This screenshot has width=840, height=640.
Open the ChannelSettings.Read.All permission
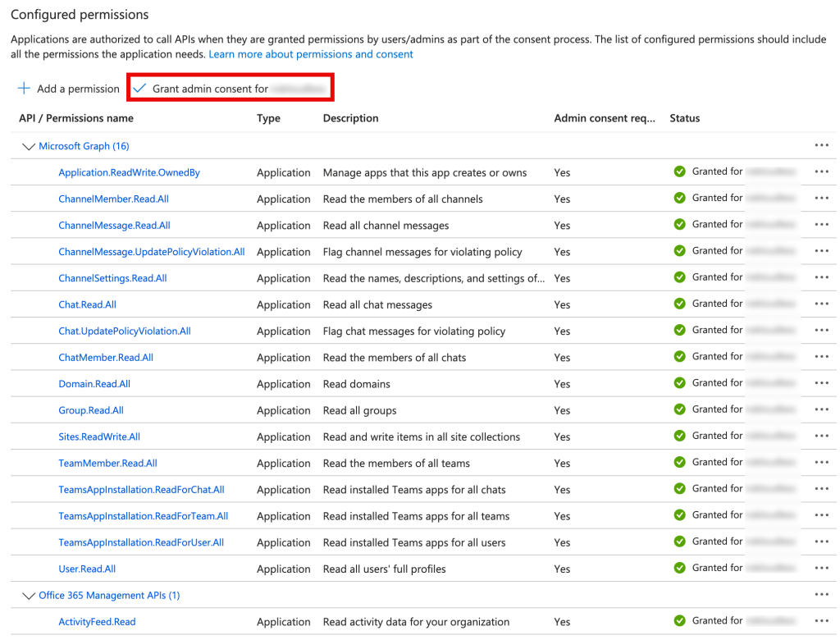(112, 278)
